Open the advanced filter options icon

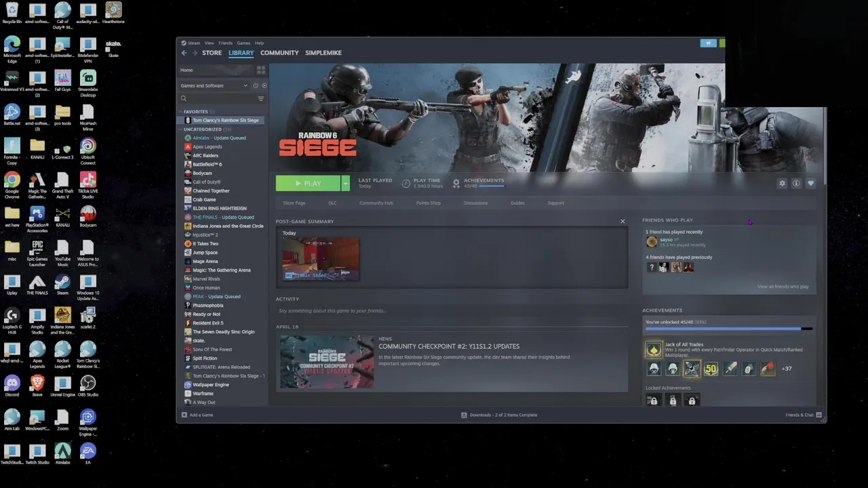click(x=261, y=98)
